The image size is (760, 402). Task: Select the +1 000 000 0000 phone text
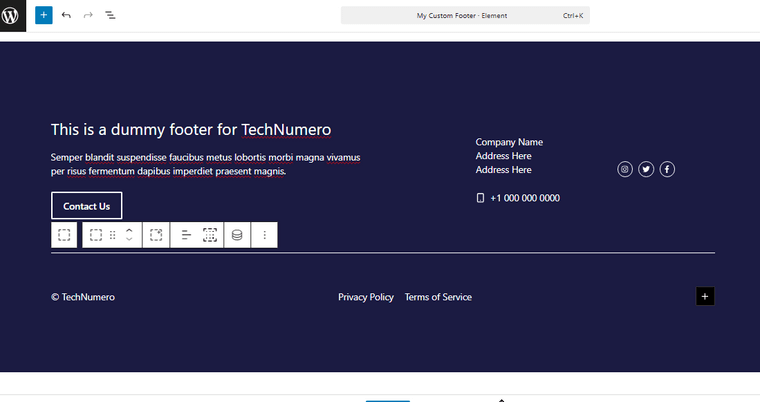[x=525, y=198]
